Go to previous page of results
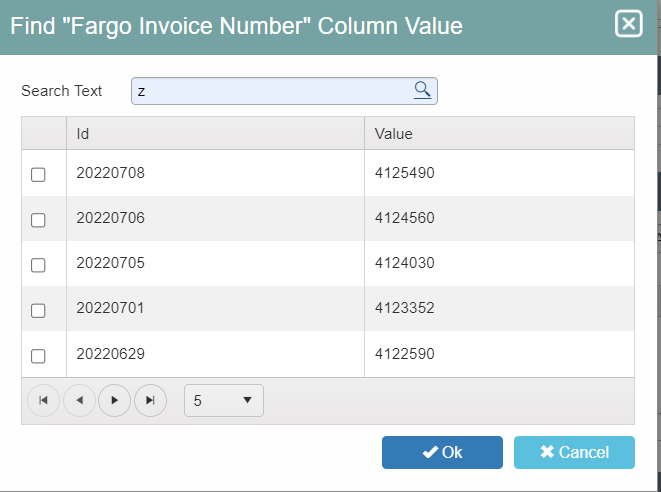The image size is (661, 492). pos(79,400)
